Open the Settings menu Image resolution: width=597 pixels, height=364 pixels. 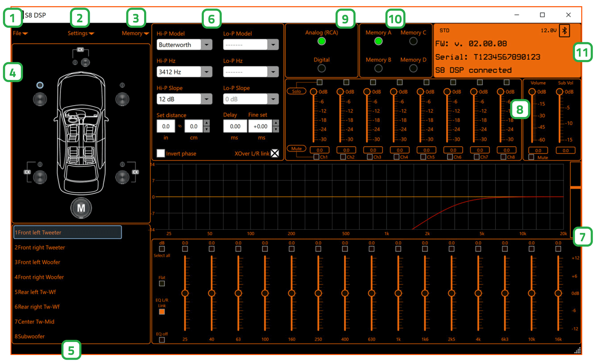(x=80, y=33)
